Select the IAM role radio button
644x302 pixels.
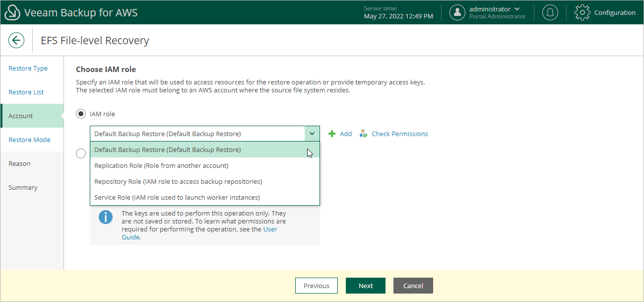[x=80, y=113]
